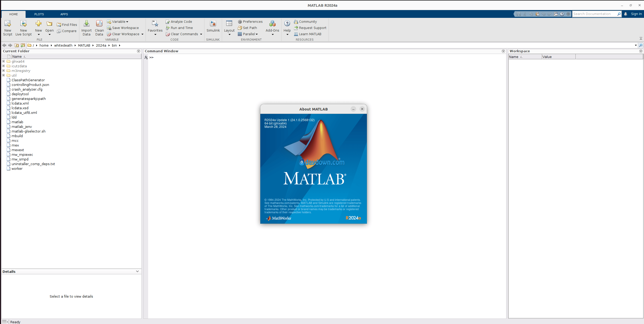The height and width of the screenshot is (324, 644).
Task: Click Run and Time
Action: 179,28
